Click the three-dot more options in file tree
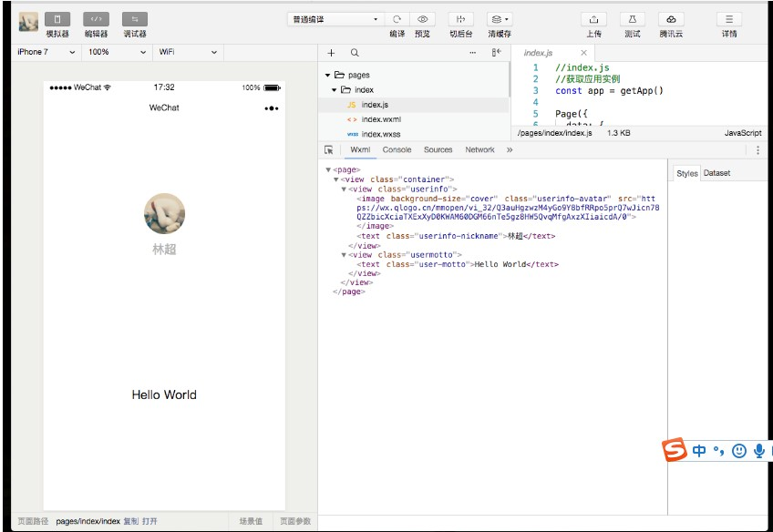 [473, 53]
